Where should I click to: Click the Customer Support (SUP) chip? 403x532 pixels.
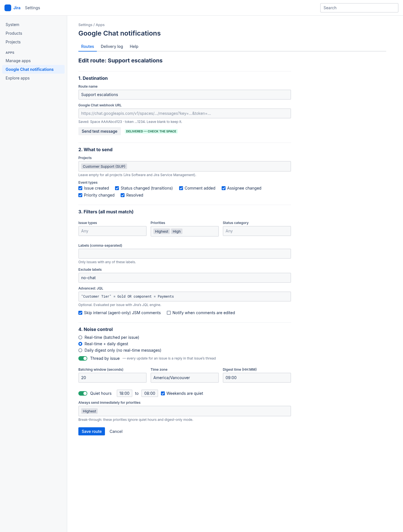pos(104,166)
